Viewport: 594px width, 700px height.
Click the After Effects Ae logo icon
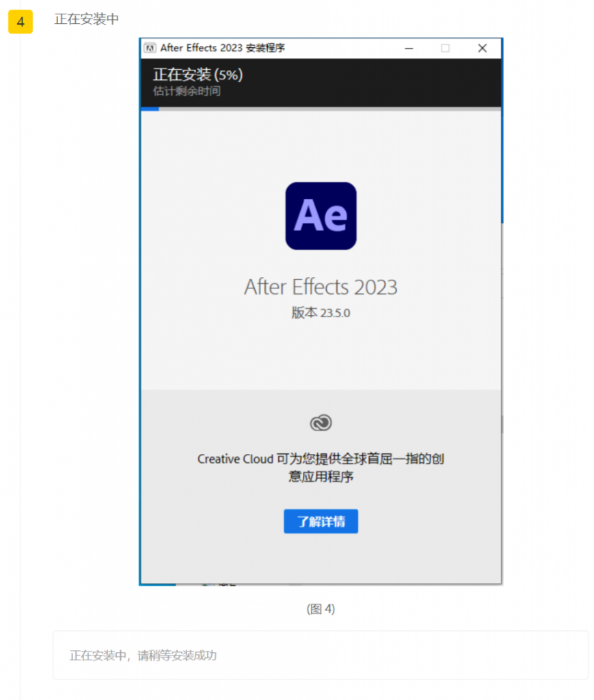pyautogui.click(x=321, y=216)
